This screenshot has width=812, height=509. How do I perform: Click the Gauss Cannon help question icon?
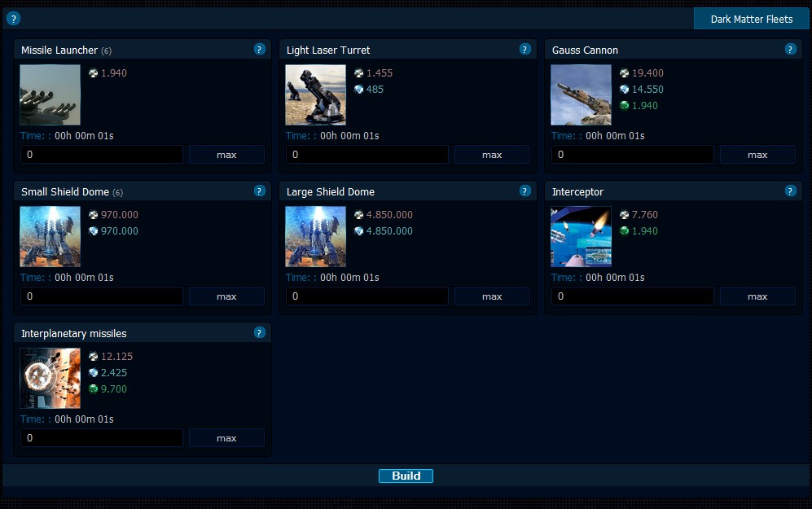[790, 50]
